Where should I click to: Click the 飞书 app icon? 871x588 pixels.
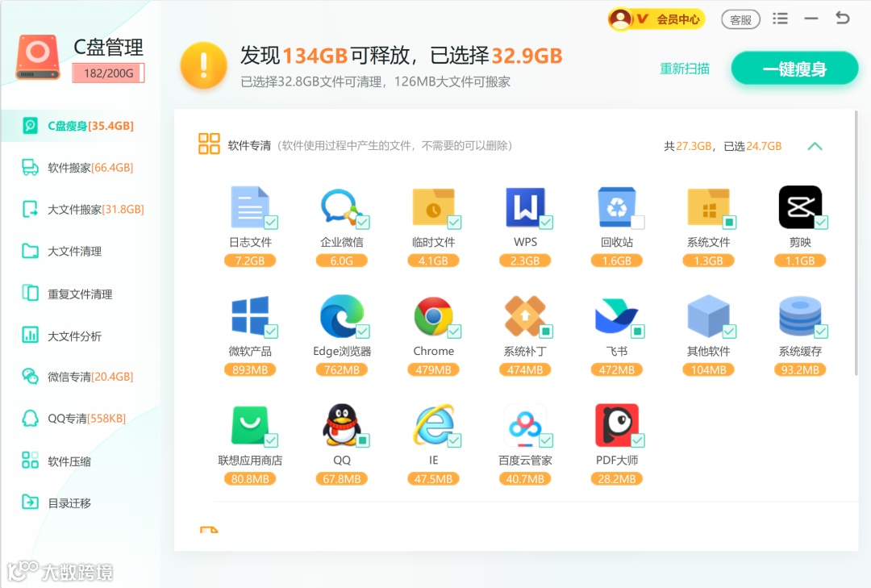(617, 315)
